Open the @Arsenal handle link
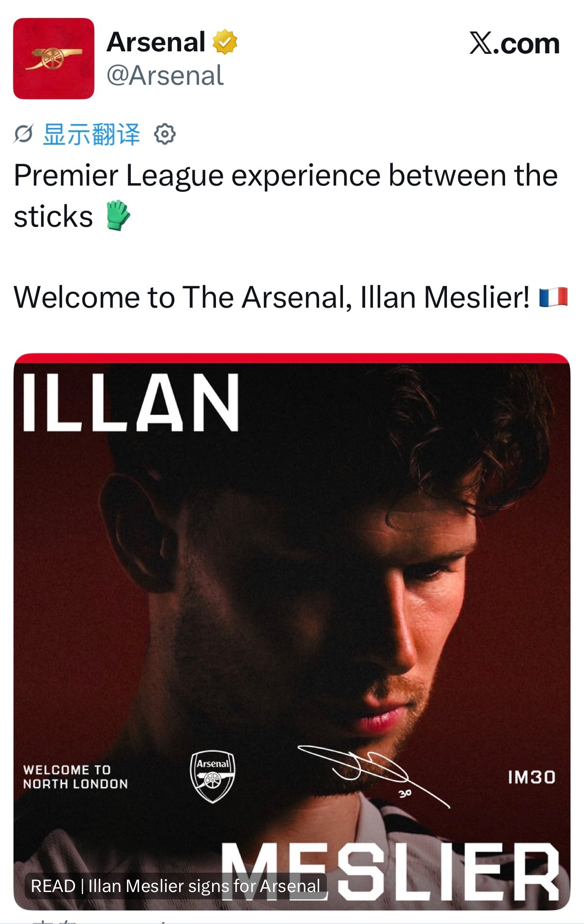This screenshot has width=584, height=924. tap(165, 76)
